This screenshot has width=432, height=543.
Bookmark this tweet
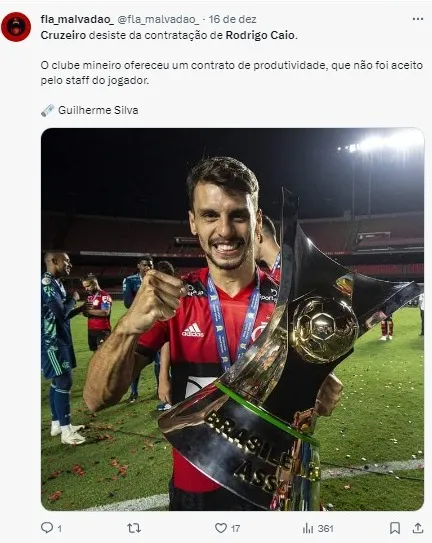click(x=395, y=528)
